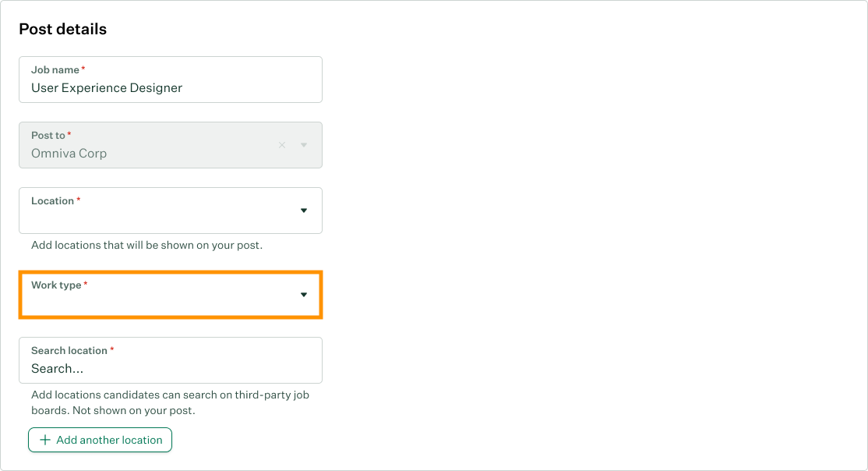The height and width of the screenshot is (471, 868).
Task: Select the User Experience Designer text
Action: (107, 88)
